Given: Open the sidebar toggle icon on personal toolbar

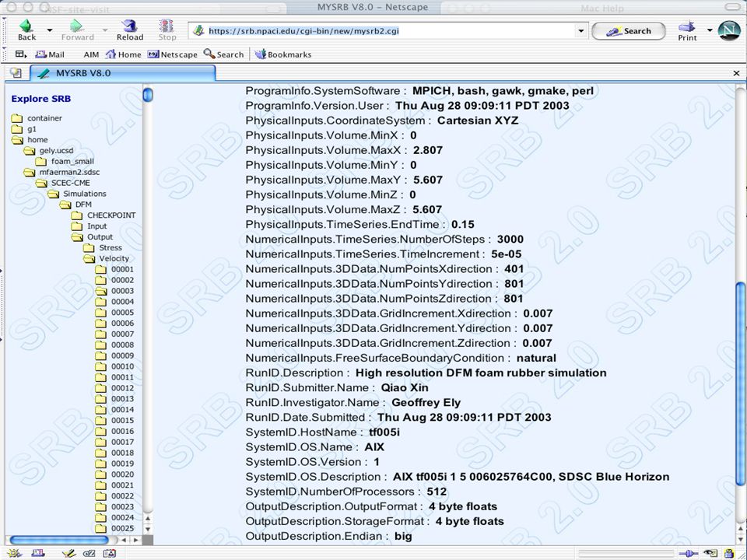Looking at the screenshot, I should pyautogui.click(x=20, y=54).
